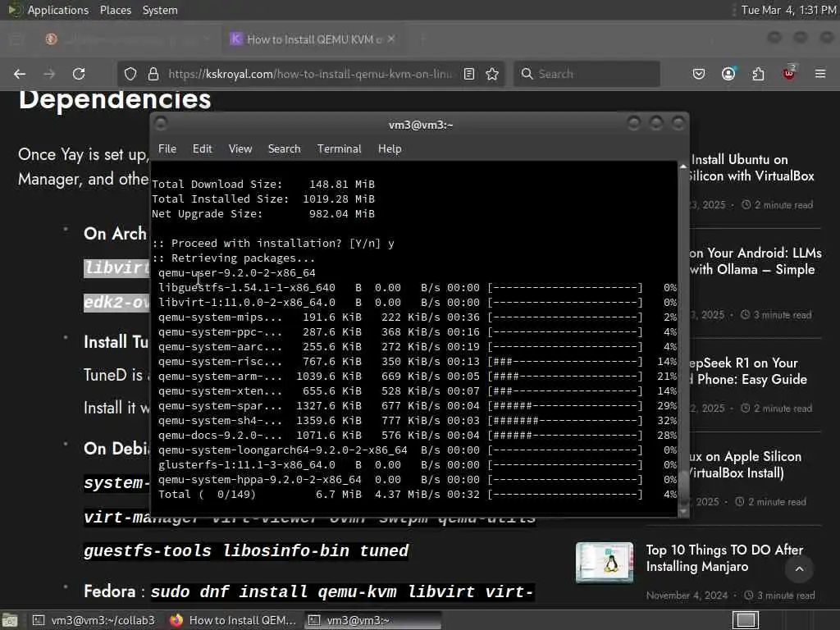Open the Applications menu in top panel
840x630 pixels.
[x=58, y=10]
